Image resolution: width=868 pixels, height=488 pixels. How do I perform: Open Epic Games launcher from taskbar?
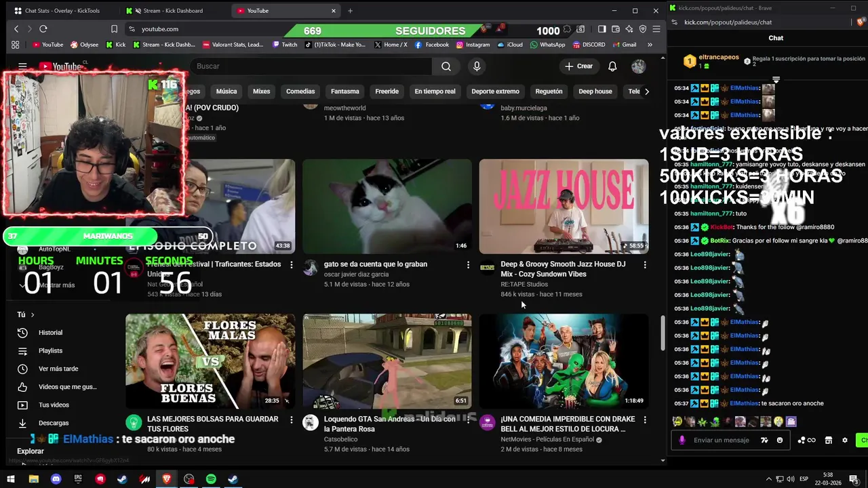(78, 479)
